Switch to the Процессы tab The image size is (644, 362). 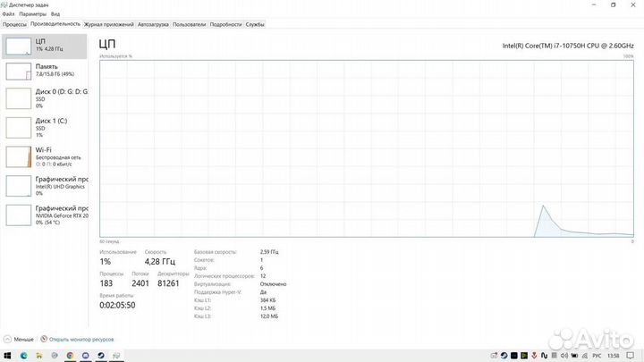pos(14,24)
